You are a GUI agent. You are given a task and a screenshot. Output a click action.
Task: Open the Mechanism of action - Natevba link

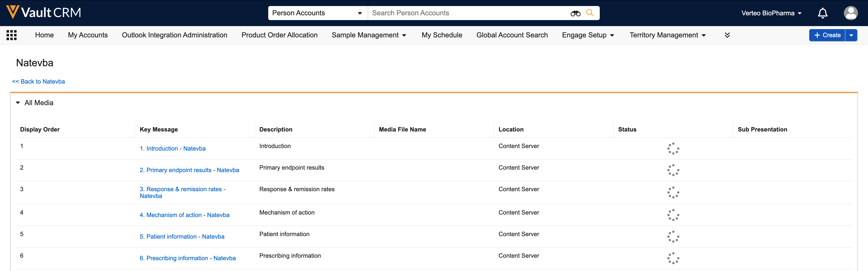184,215
